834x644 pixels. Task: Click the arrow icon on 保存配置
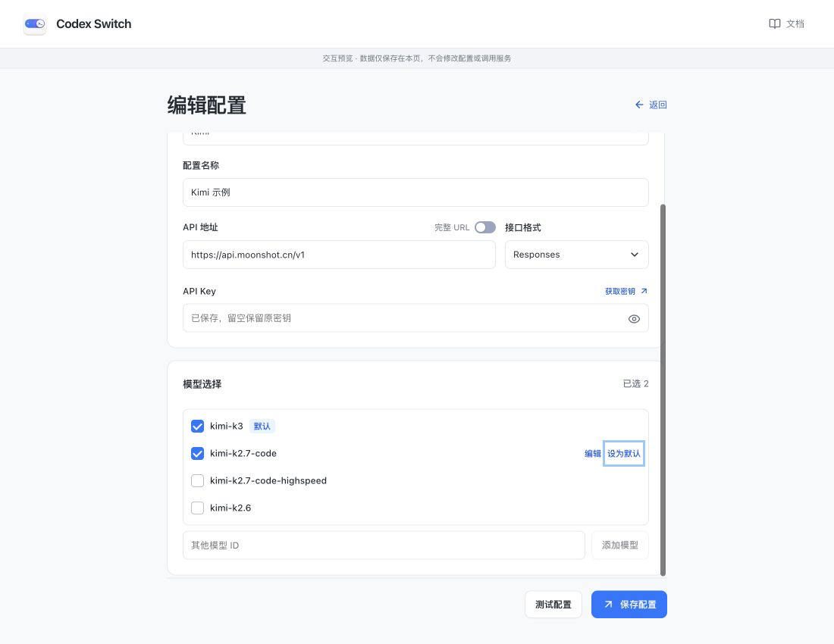point(608,605)
